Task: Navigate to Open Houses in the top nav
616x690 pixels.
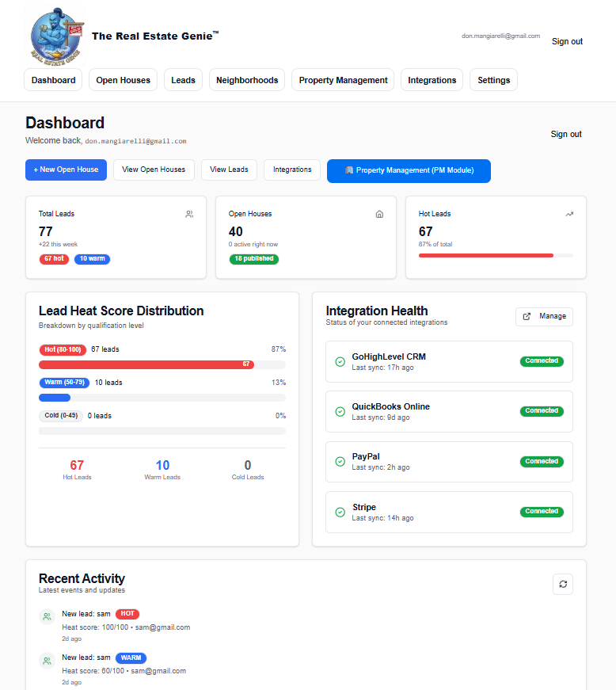Action: click(123, 79)
